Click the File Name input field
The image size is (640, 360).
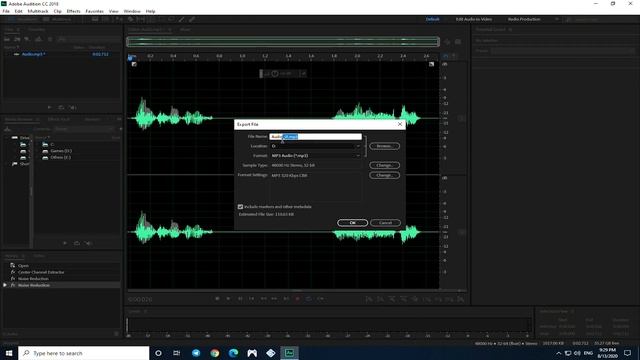316,136
